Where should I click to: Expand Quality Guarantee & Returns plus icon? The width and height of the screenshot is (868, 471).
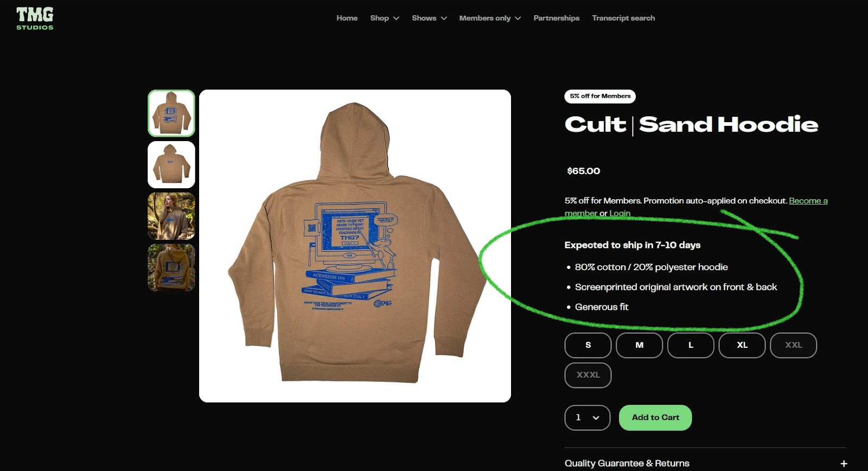pos(844,463)
